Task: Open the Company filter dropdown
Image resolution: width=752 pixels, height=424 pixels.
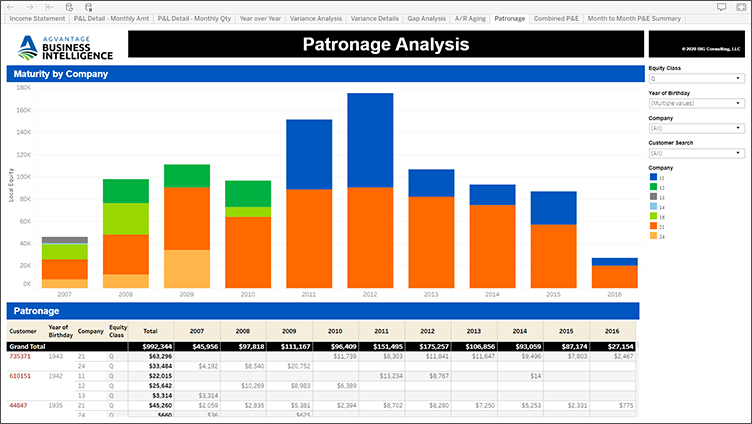Action: [x=695, y=128]
